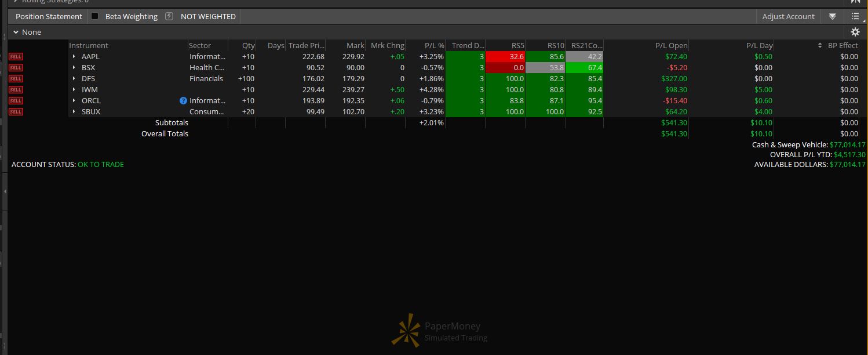Click the grey 53.8 RS10 cell
This screenshot has height=355, width=868.
(545, 68)
